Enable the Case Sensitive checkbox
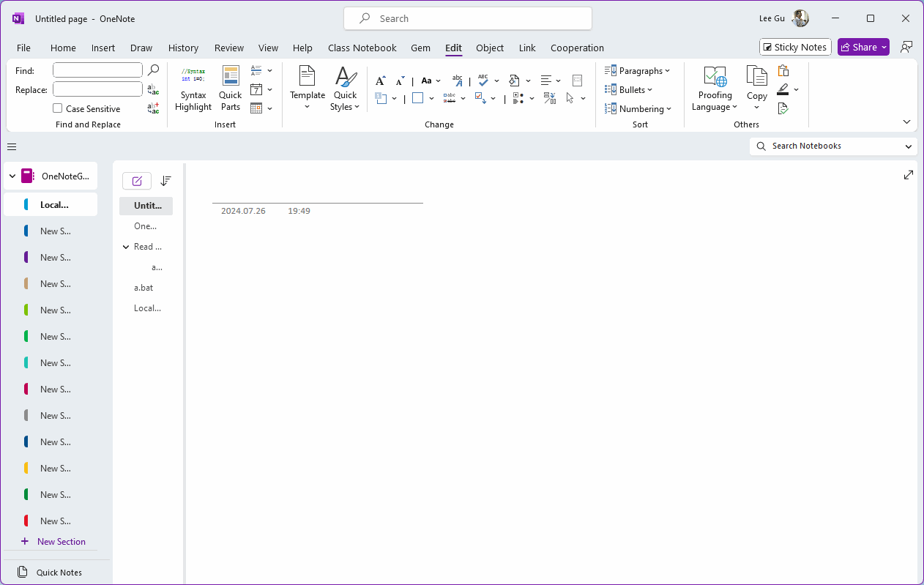The width and height of the screenshot is (924, 585). [56, 108]
